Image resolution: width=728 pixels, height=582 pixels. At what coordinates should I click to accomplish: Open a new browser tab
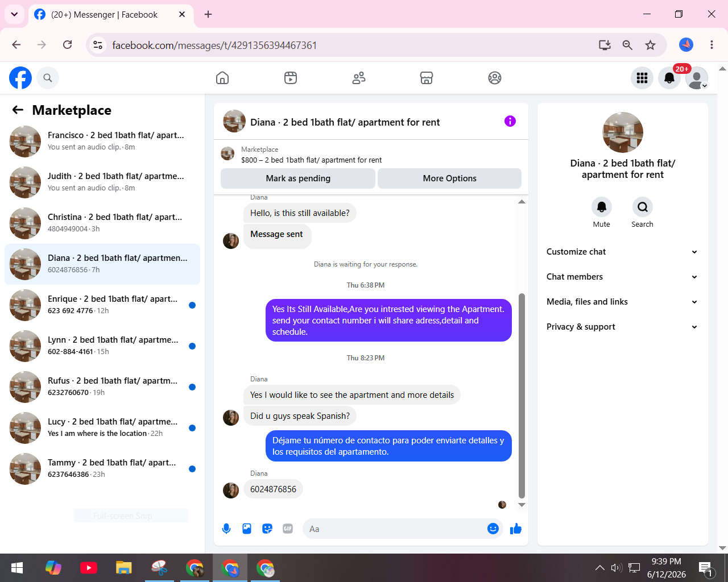(208, 14)
